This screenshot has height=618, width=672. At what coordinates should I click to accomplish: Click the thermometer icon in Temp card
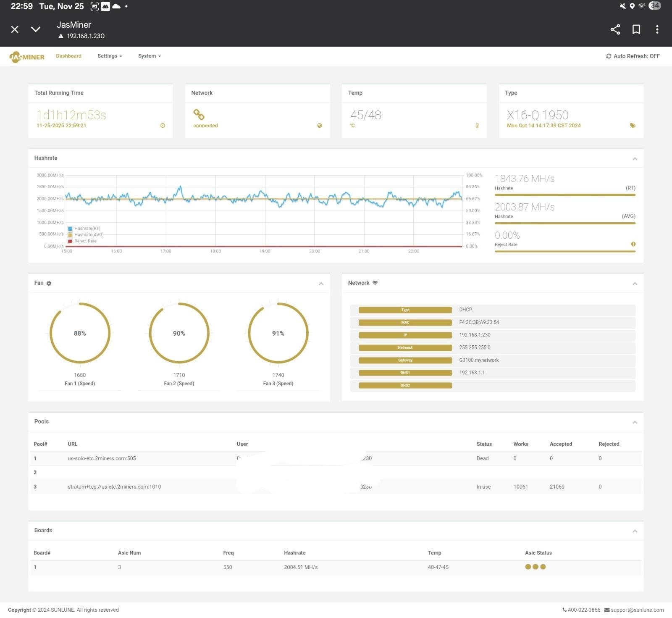477,126
